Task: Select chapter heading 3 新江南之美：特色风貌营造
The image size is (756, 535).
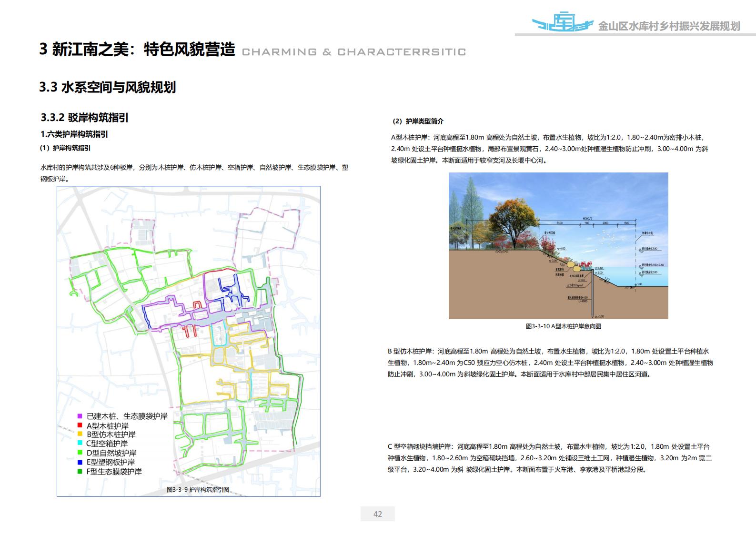Action: click(137, 49)
